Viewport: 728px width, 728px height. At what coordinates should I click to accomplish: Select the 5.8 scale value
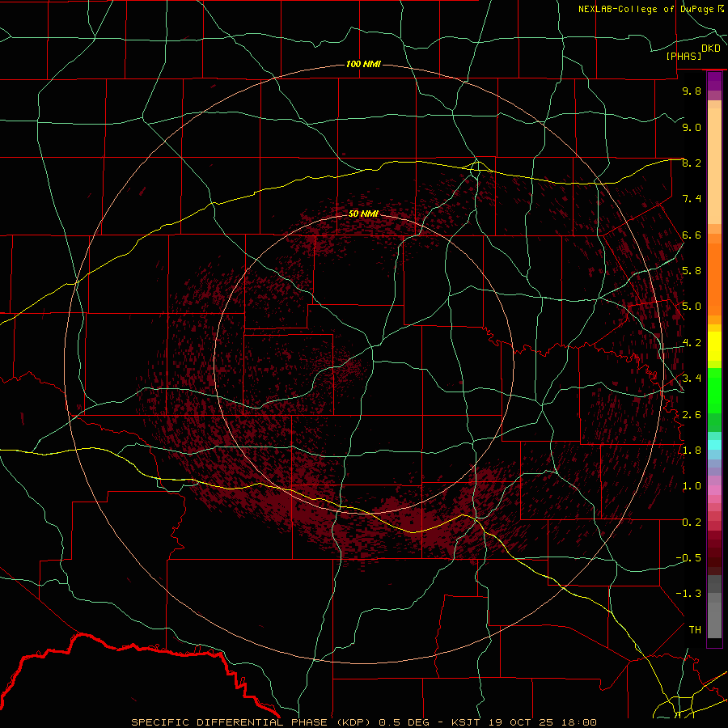[x=692, y=271]
